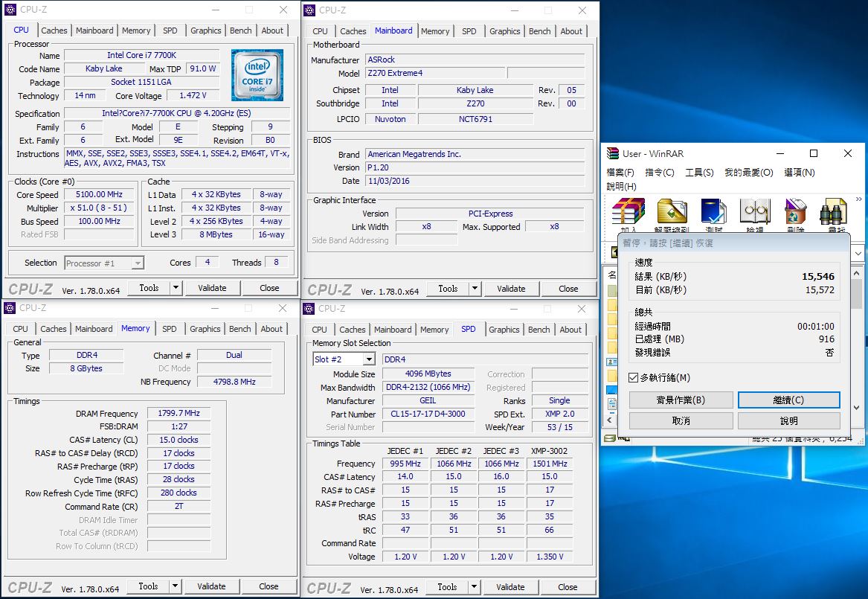Switch to Bench tab in CPU-Z processor window
The image size is (868, 599).
pos(241,31)
